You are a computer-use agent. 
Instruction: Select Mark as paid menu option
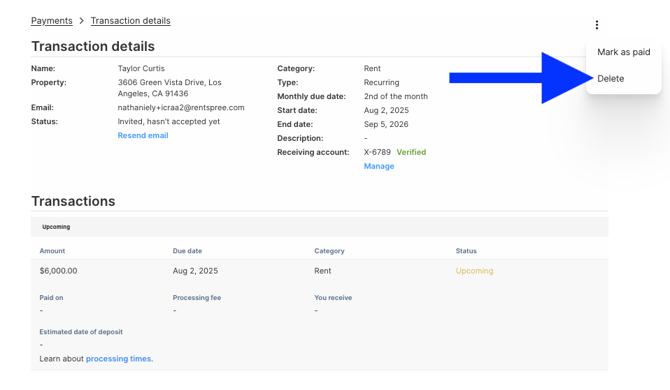pyautogui.click(x=623, y=52)
